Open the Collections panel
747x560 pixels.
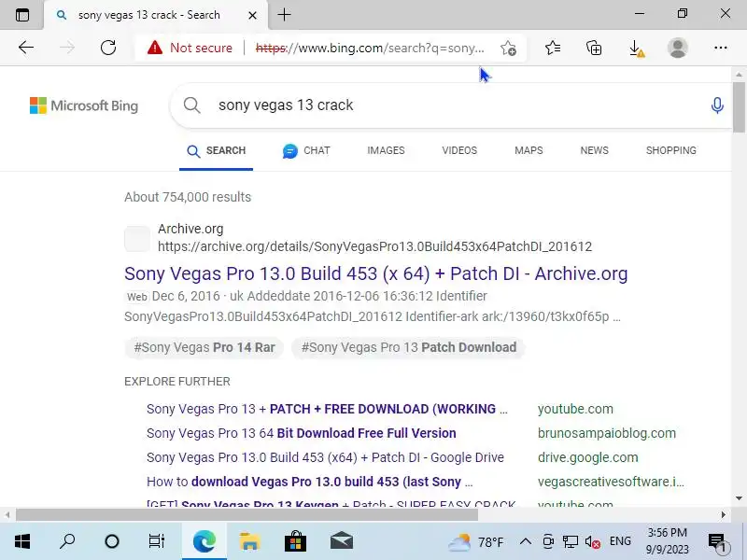[x=594, y=48]
